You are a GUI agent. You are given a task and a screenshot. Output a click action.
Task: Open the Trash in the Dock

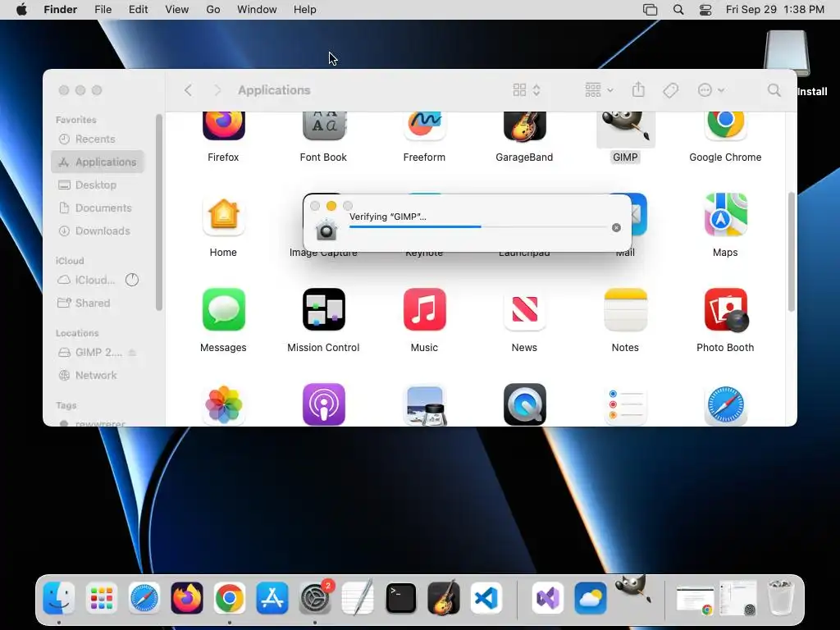click(781, 597)
